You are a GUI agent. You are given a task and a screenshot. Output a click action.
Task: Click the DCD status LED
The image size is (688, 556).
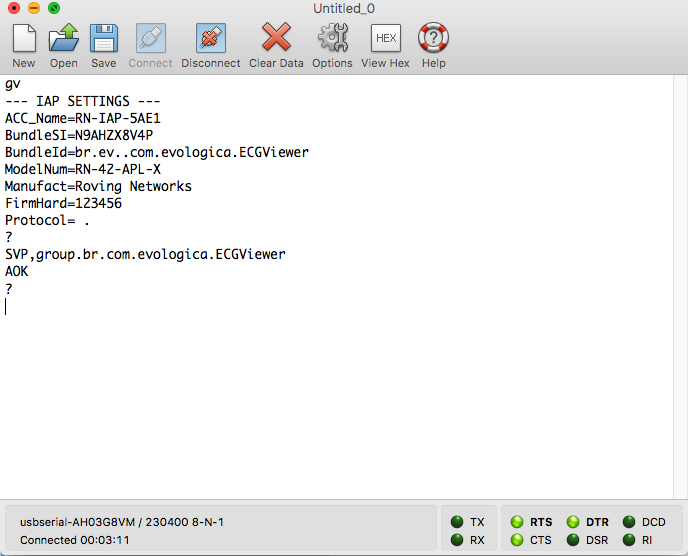pos(629,522)
